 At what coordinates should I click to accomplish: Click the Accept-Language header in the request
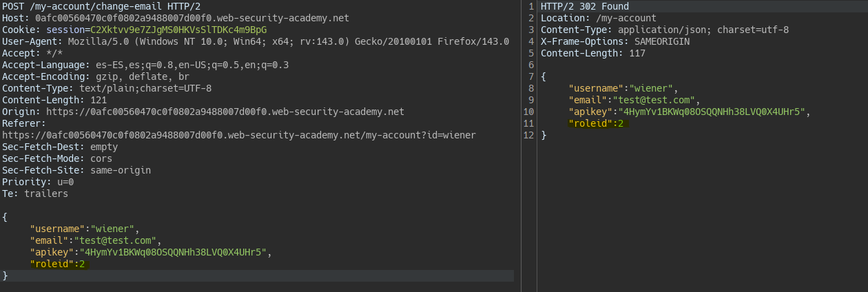click(x=145, y=65)
